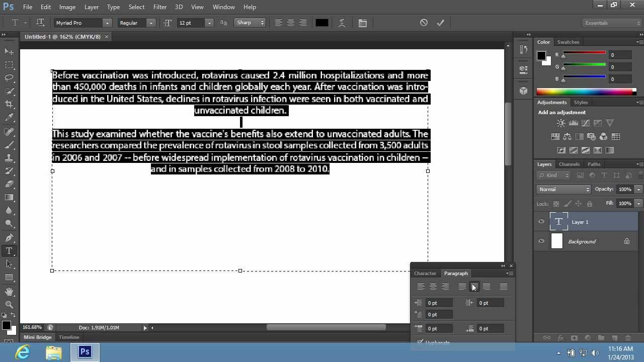
Task: Toggle lock transparent pixels
Action: [556, 204]
